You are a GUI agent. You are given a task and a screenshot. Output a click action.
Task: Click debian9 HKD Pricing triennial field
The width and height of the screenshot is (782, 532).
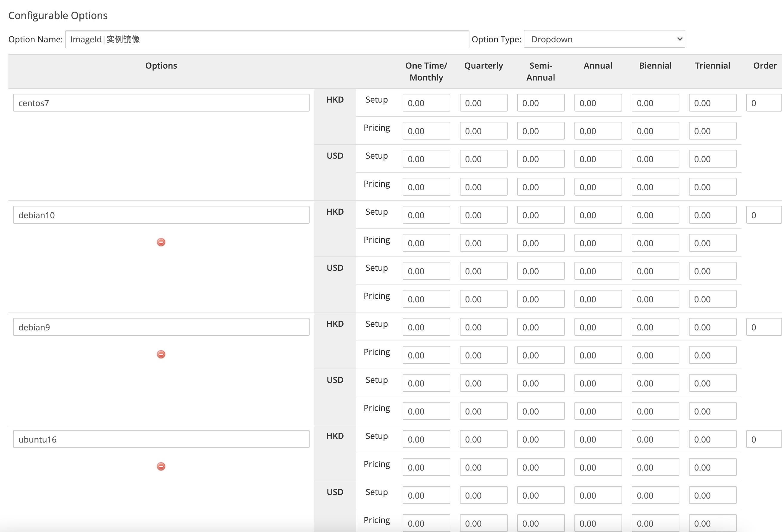[x=712, y=355]
